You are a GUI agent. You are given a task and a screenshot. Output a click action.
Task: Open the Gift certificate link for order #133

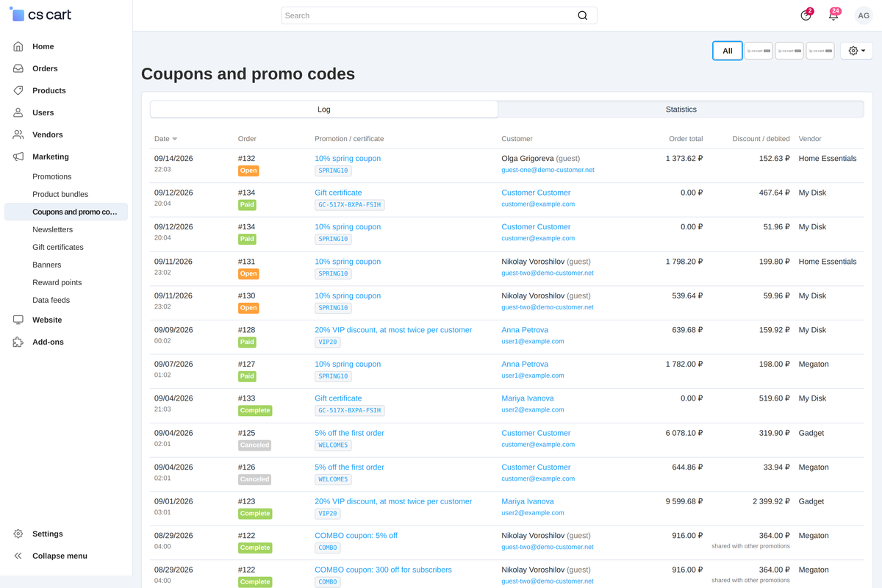[338, 398]
